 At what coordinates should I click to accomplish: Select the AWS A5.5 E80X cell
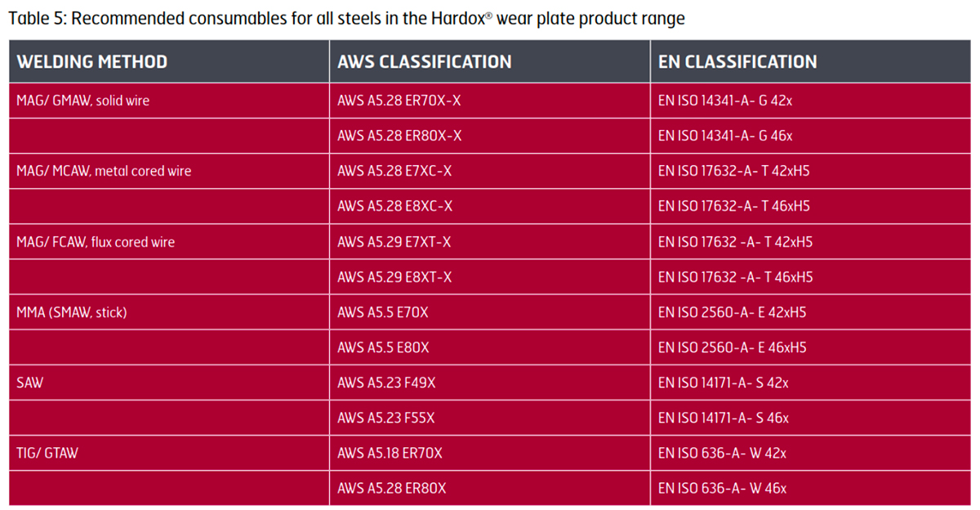[383, 347]
